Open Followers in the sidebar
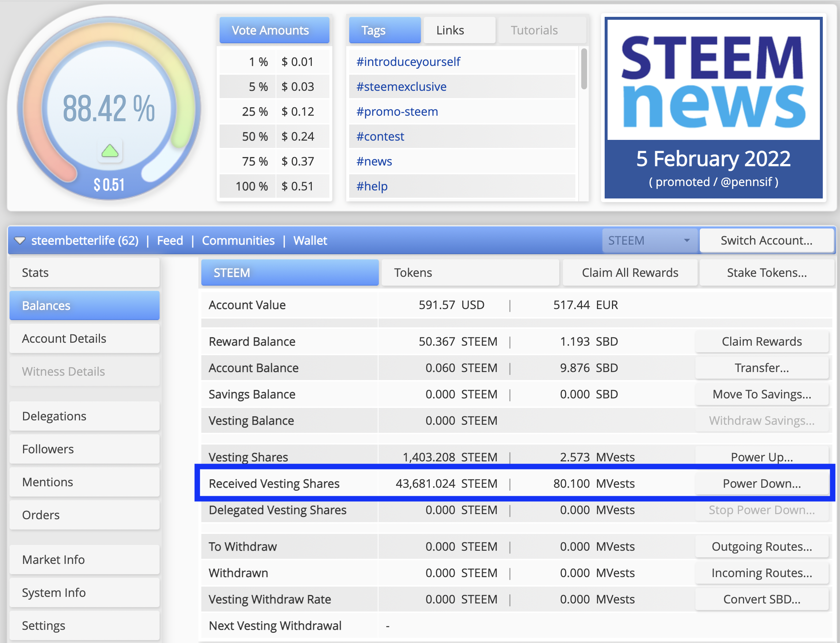 (85, 449)
